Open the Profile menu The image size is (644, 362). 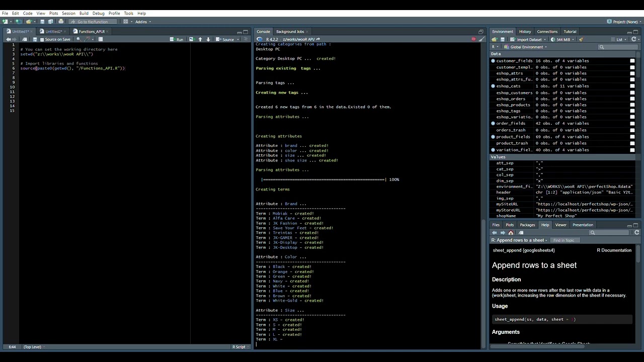(114, 13)
